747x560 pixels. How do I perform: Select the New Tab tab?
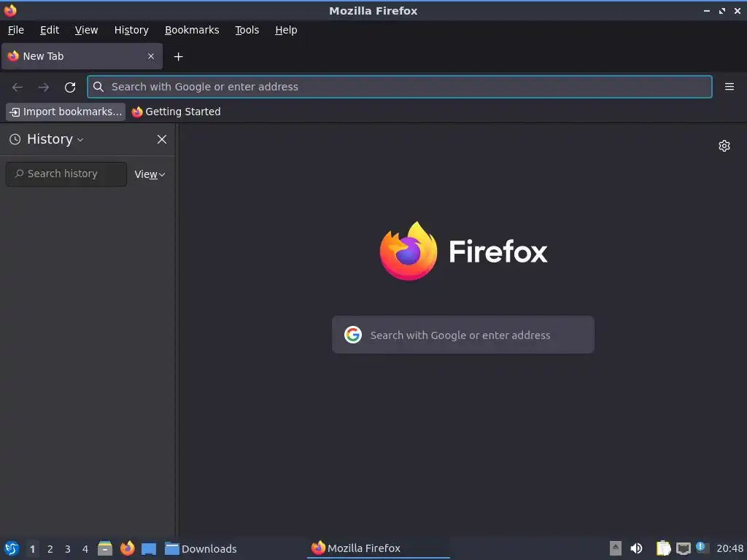pyautogui.click(x=82, y=56)
